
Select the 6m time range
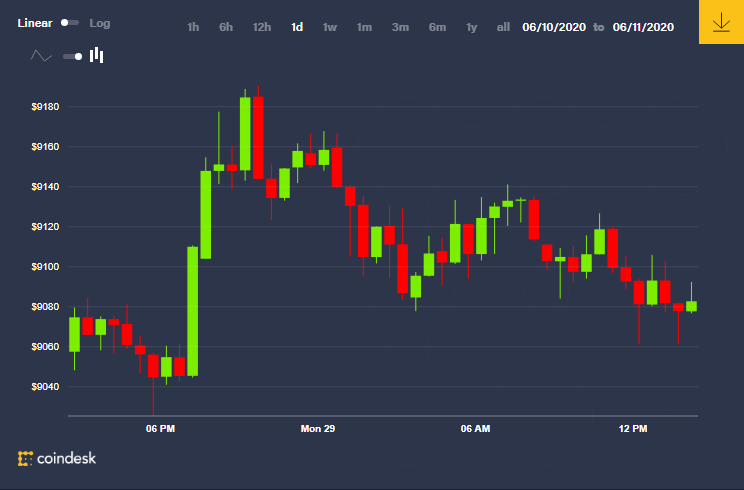(x=437, y=27)
